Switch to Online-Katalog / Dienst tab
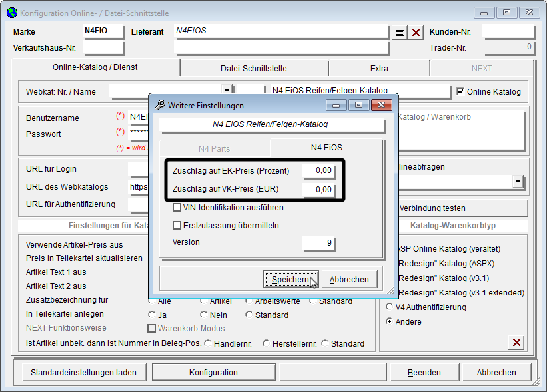 [95, 67]
